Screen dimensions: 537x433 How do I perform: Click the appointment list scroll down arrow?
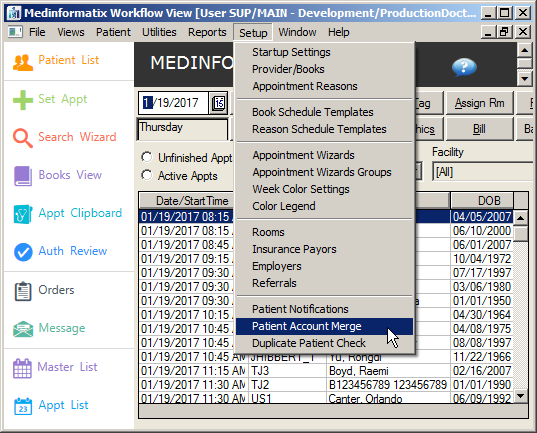click(x=521, y=396)
